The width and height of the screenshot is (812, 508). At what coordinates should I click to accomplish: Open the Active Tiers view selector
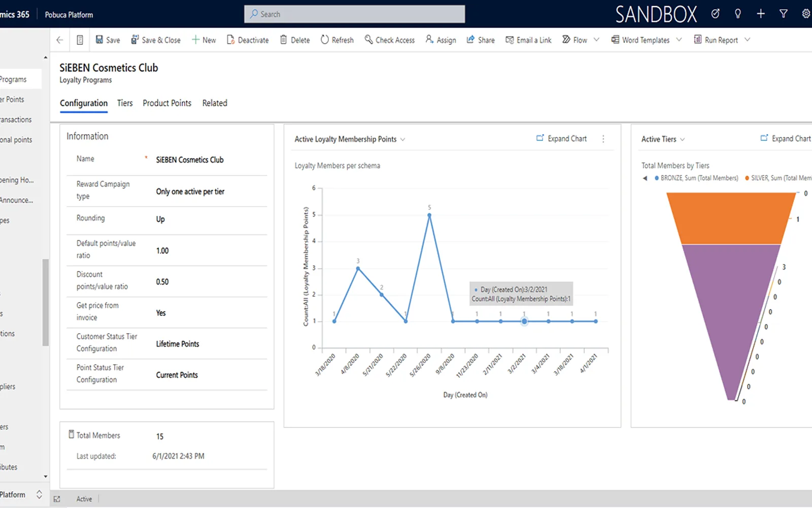coord(663,139)
